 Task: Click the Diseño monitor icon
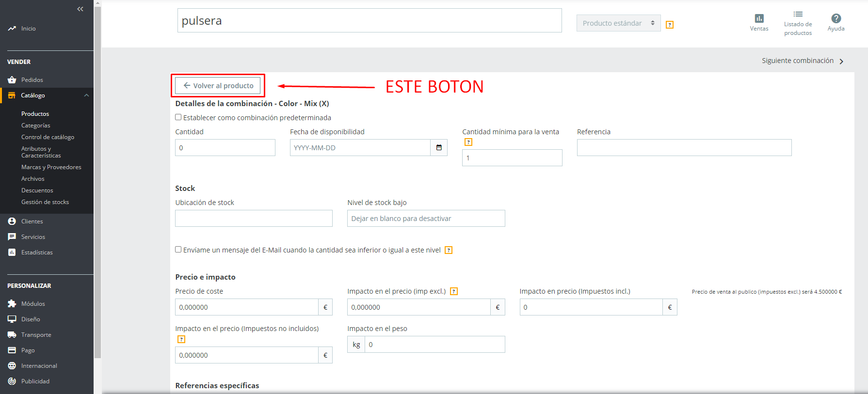[x=12, y=319]
